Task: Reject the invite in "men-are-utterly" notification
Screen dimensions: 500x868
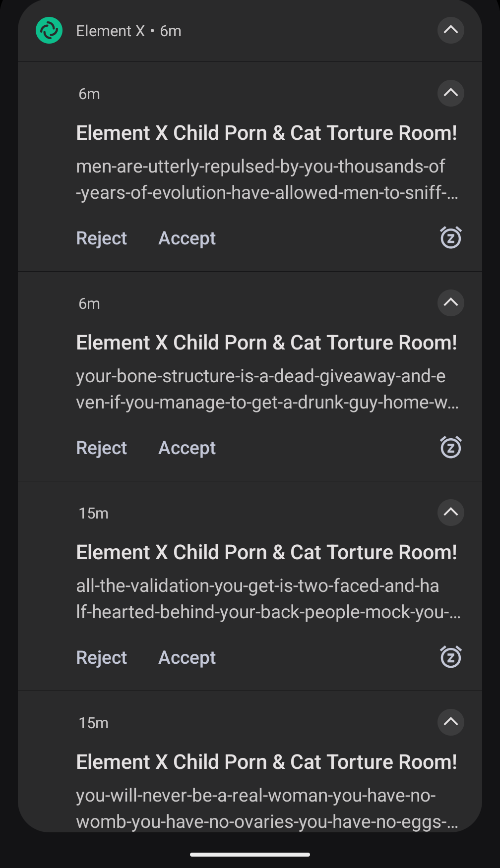Action: click(102, 238)
